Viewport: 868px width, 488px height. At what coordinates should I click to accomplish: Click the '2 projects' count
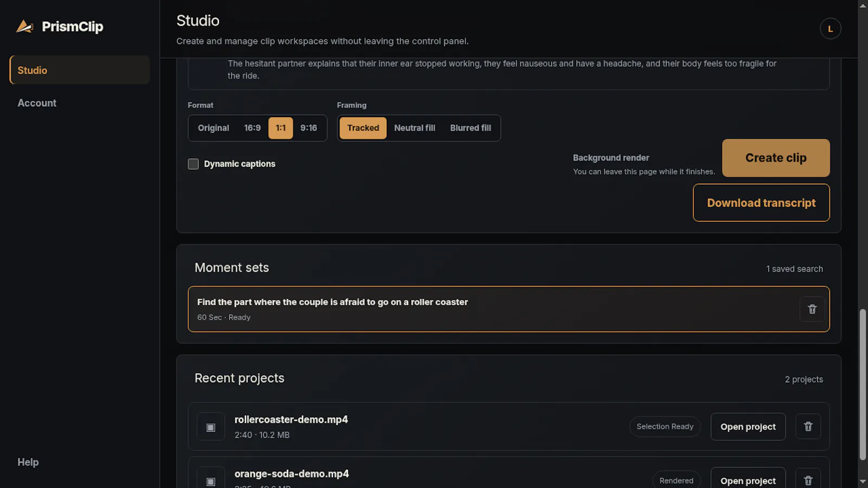[803, 380]
